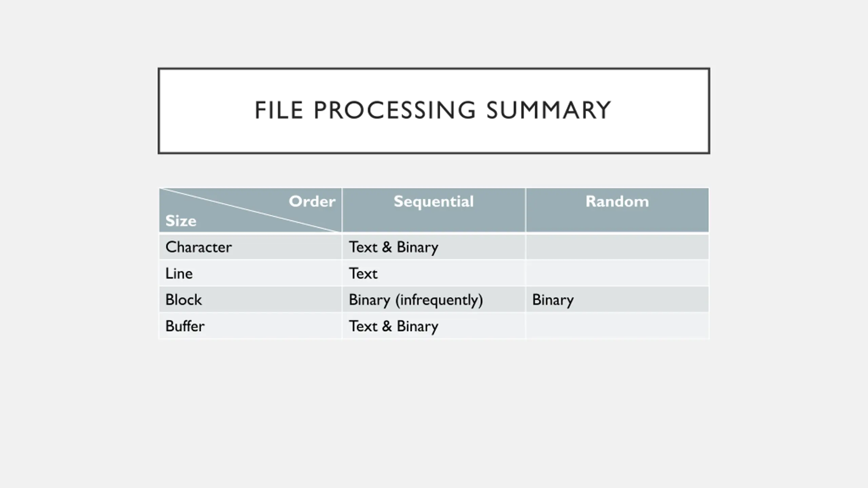
Task: Select the Order header label
Action: click(312, 201)
